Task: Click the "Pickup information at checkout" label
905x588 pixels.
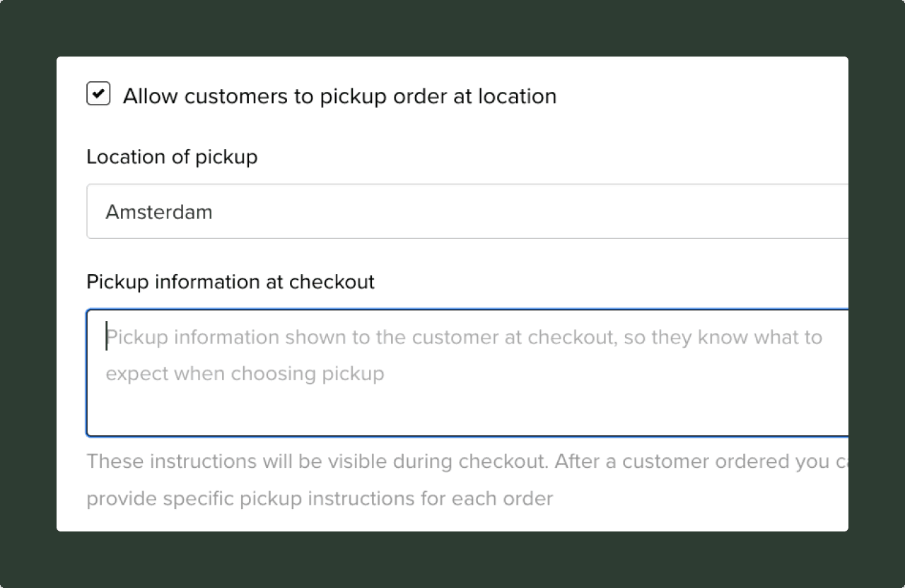Action: [230, 282]
